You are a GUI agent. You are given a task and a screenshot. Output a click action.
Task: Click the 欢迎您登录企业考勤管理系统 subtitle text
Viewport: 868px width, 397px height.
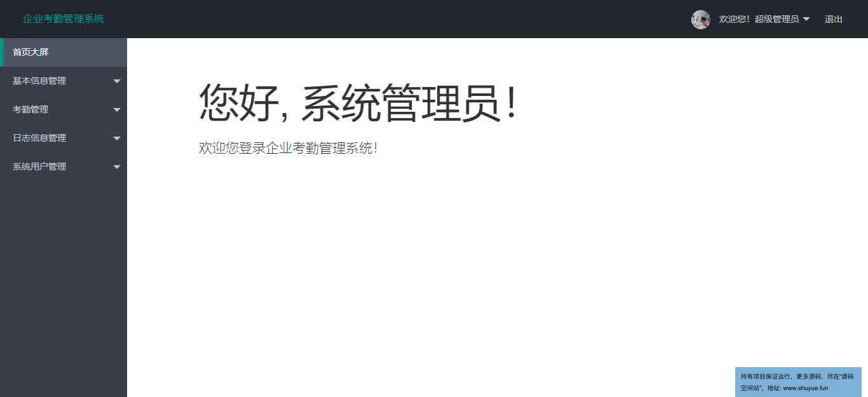pyautogui.click(x=288, y=148)
